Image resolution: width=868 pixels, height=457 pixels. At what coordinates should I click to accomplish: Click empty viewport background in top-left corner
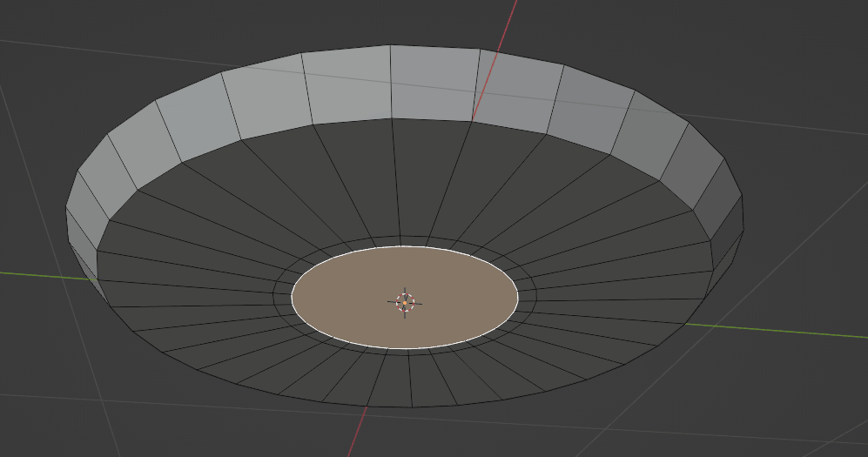(x=35, y=17)
